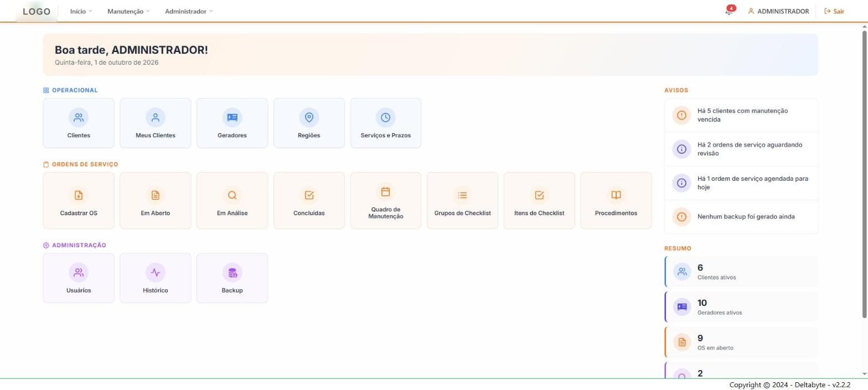
Task: Click the Em Análise magnifier icon
Action: [x=232, y=195]
